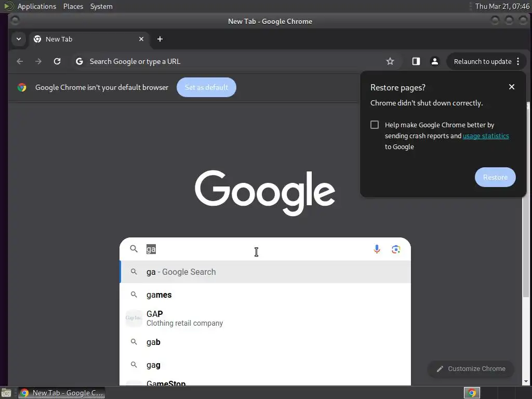Bookmark this tab with the star icon
The height and width of the screenshot is (399, 532).
coord(390,61)
